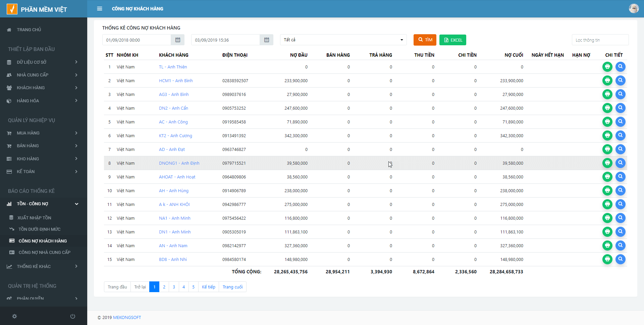This screenshot has height=325, width=644.
Task: Print debt report for HCM1 - Anh Bình
Action: 607,80
